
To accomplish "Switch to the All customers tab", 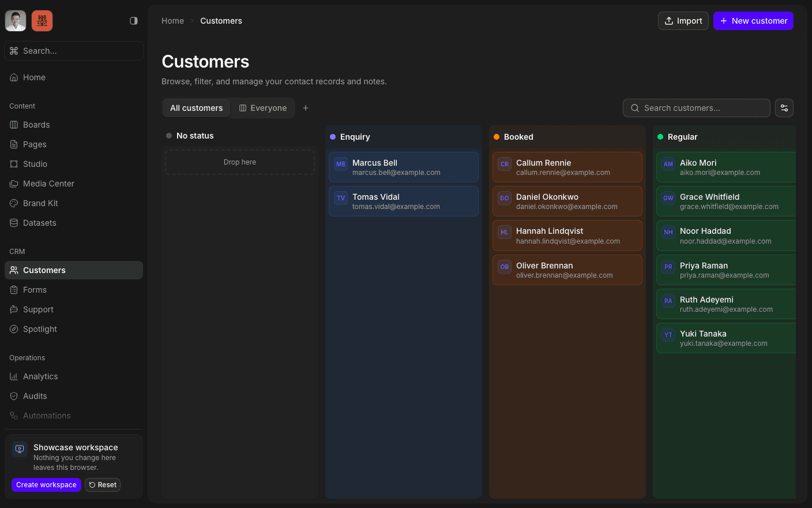I will (x=197, y=108).
